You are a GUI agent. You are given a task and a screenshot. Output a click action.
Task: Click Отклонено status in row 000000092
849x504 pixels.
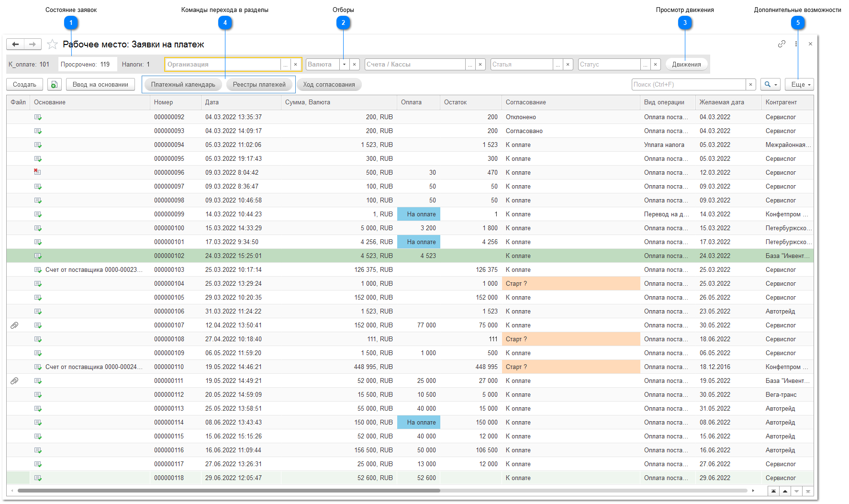[521, 117]
